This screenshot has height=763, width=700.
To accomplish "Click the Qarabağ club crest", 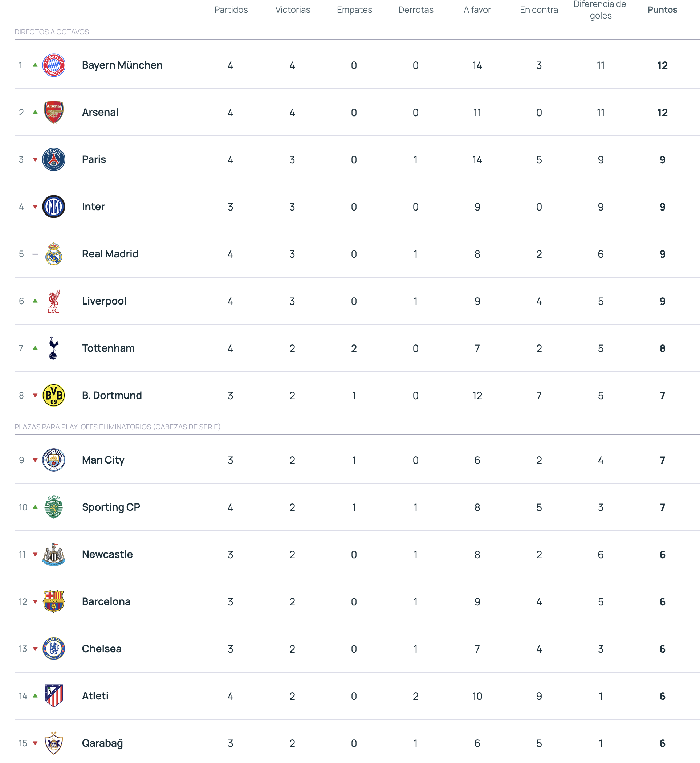I will [54, 743].
